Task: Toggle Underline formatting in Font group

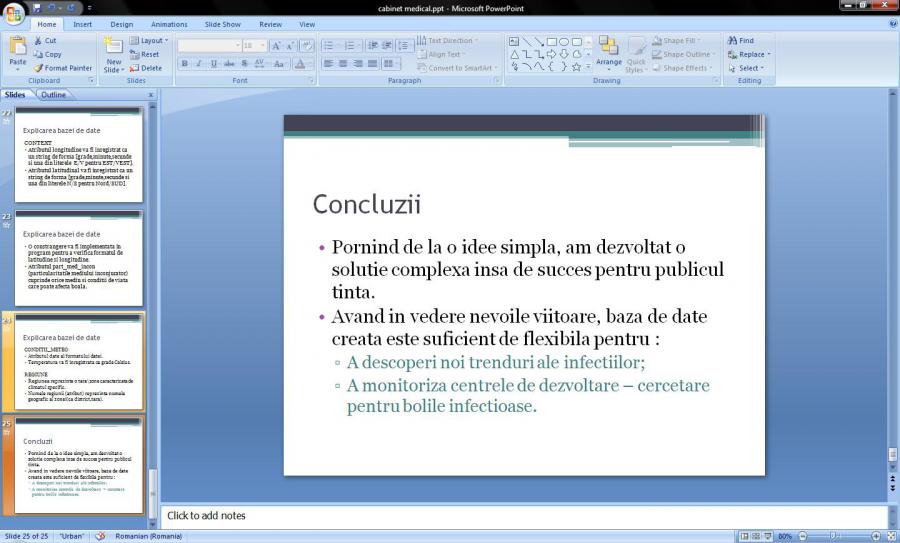Action: tap(215, 64)
